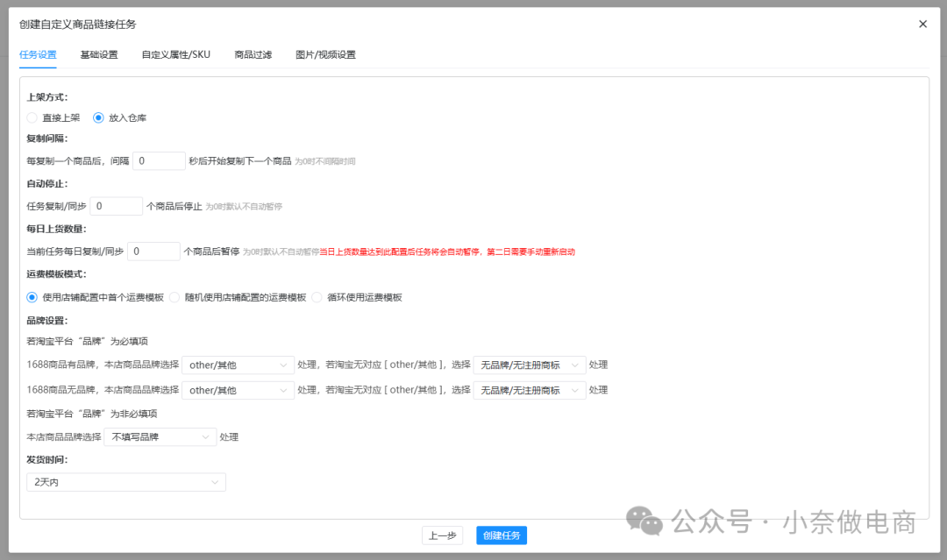The image size is (947, 560).
Task: Open 无品牌/无注册商标 dropdown in 1688商品有品牌 row
Action: (x=530, y=365)
